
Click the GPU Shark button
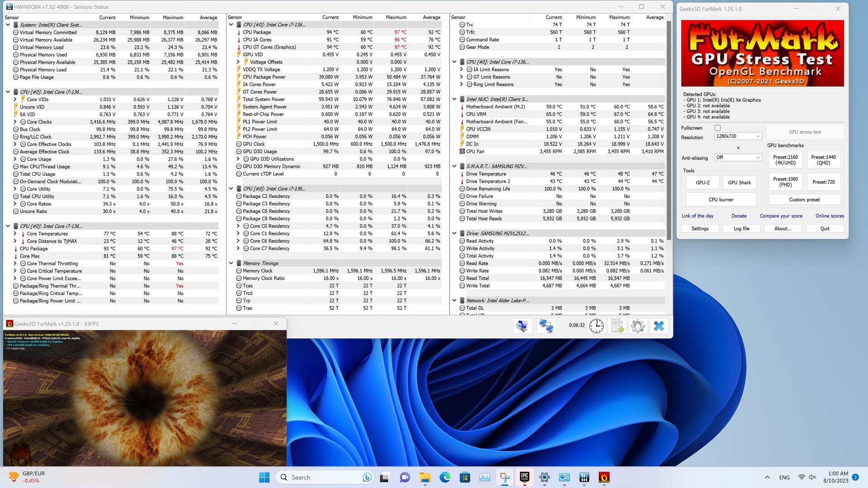pyautogui.click(x=739, y=183)
